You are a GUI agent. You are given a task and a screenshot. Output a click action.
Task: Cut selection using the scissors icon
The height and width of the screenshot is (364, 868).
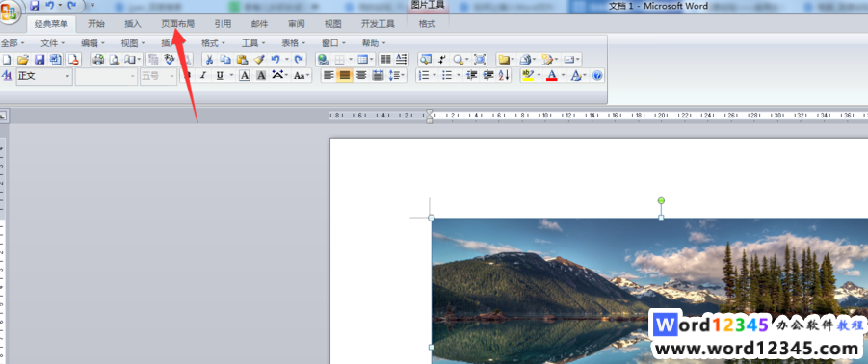click(x=209, y=59)
